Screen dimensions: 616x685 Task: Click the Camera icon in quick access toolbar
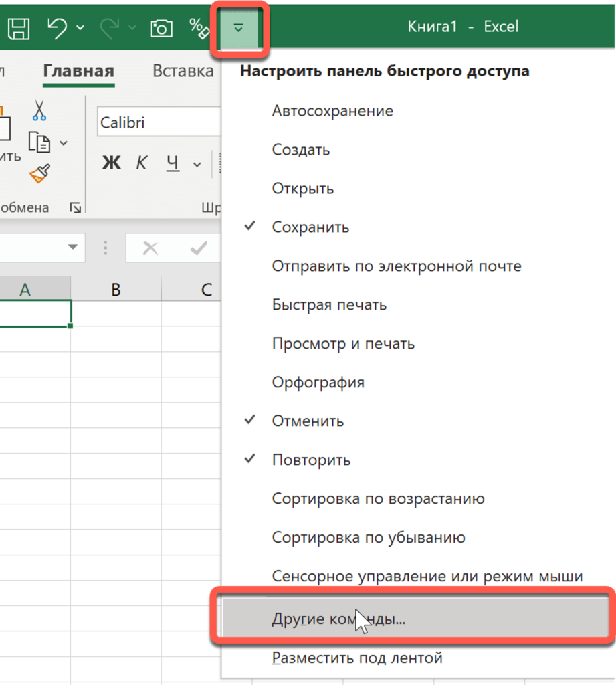coord(161,27)
